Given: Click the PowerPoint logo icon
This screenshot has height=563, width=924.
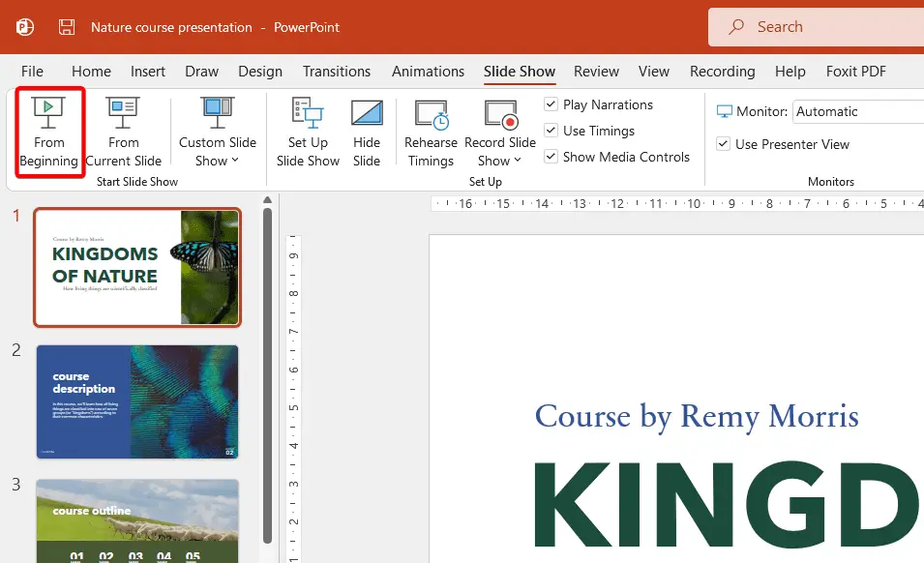Looking at the screenshot, I should (x=25, y=27).
